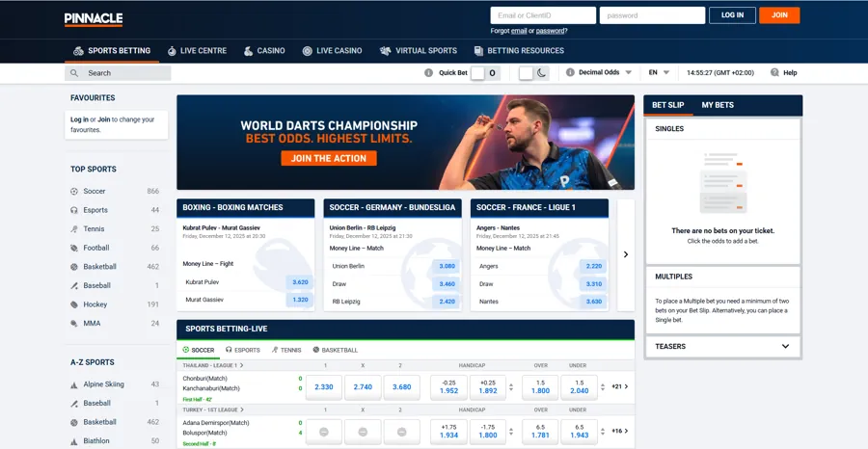Expand Thailand - League 1 header
868x449 pixels.
coord(213,365)
